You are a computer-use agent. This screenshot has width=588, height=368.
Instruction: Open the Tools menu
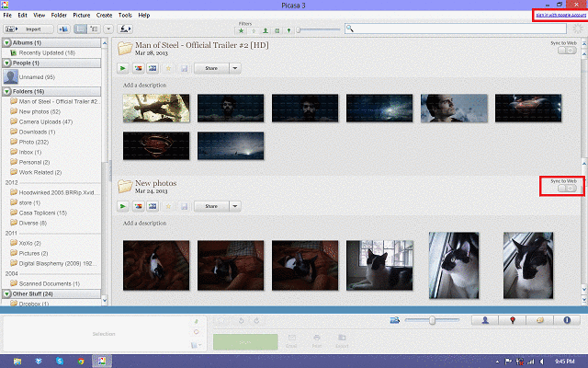[125, 15]
